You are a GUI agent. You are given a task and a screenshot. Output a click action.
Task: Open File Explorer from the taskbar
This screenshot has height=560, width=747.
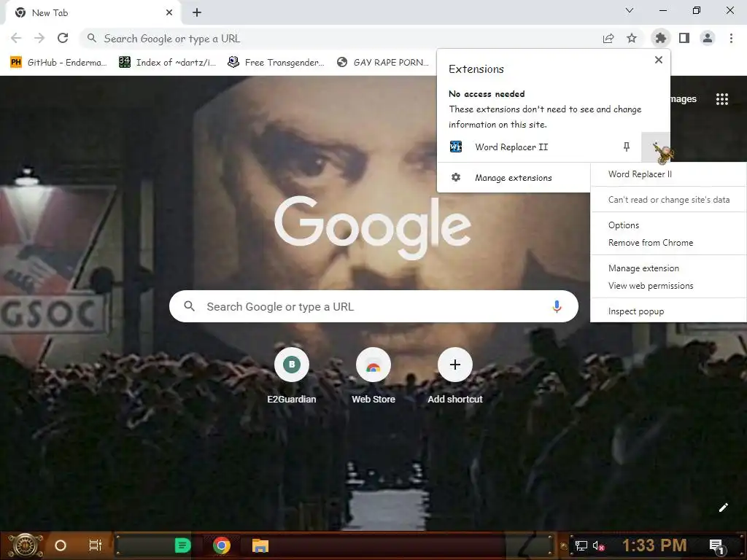[260, 545]
